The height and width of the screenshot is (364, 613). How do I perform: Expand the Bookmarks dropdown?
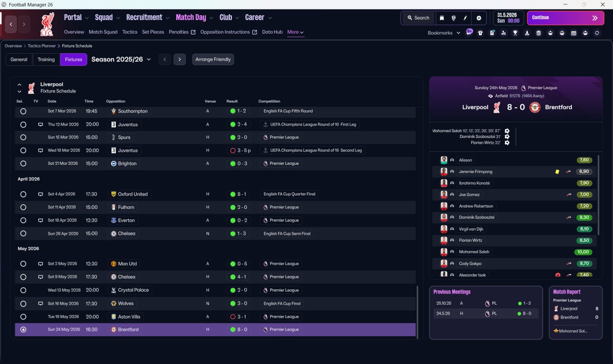[x=444, y=33]
